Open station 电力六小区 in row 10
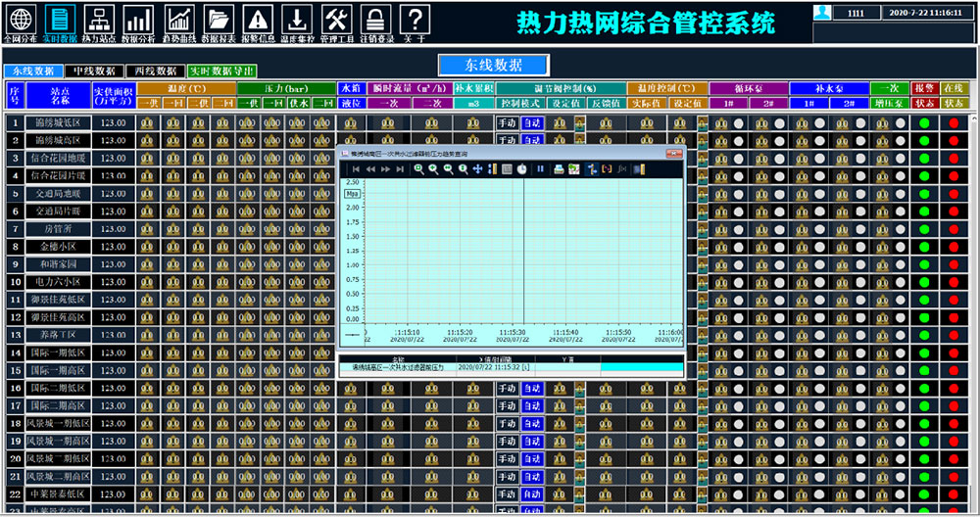This screenshot has height=517, width=980. pyautogui.click(x=58, y=282)
